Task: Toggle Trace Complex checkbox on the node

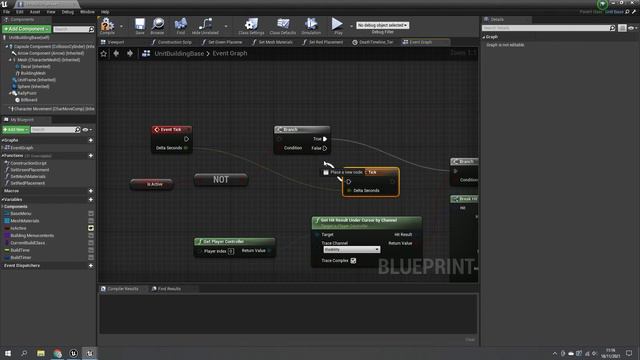Action: pyautogui.click(x=353, y=260)
